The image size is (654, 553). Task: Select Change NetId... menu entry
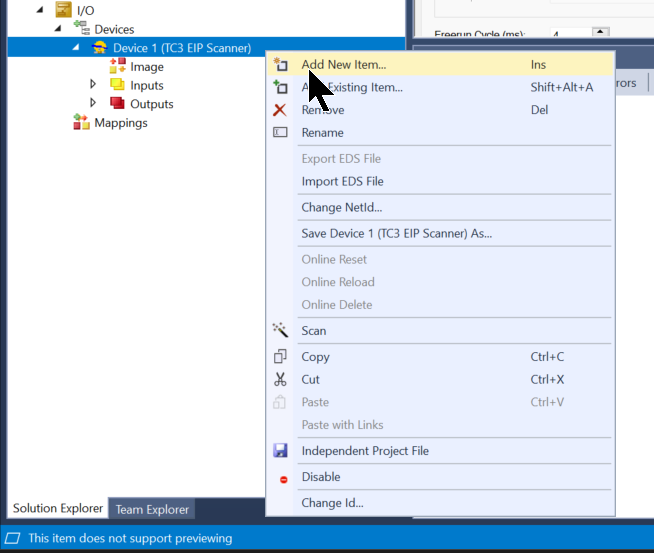341,208
